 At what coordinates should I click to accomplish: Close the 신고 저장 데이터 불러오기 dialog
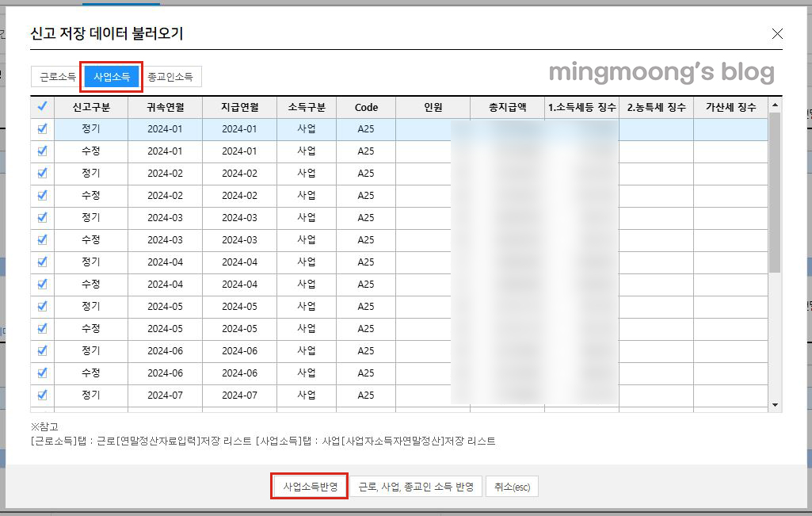pos(777,33)
